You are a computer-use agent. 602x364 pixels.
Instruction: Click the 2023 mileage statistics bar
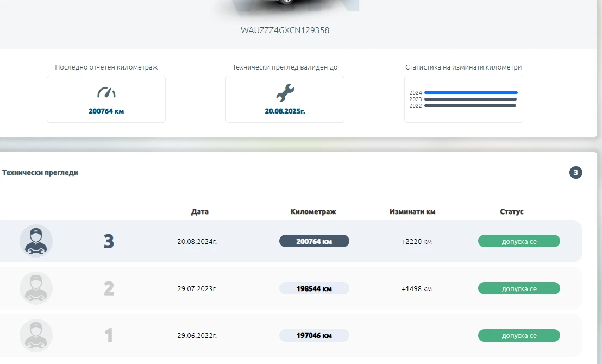tap(470, 99)
